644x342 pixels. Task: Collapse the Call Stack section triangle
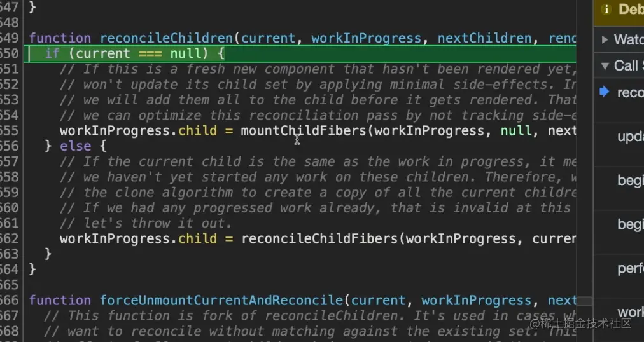pyautogui.click(x=605, y=65)
